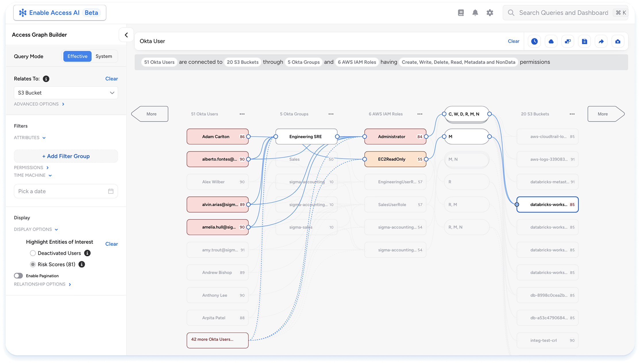Open the S3 Bucket dropdown
This screenshot has width=640, height=364.
coord(66,93)
